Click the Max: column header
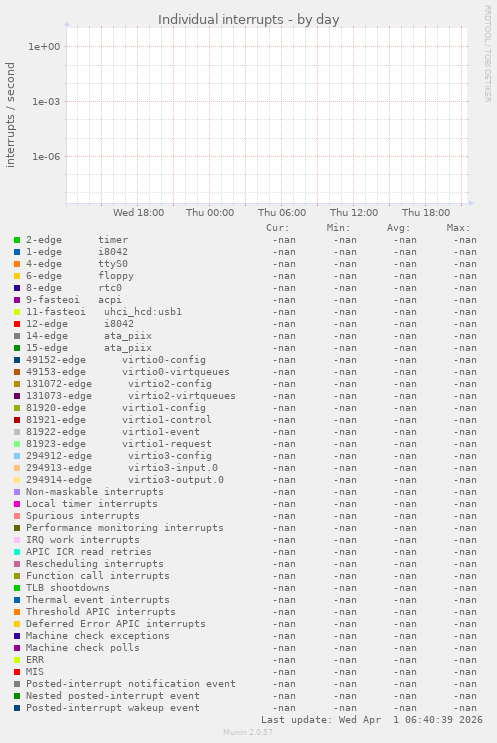This screenshot has height=743, width=497. (458, 228)
